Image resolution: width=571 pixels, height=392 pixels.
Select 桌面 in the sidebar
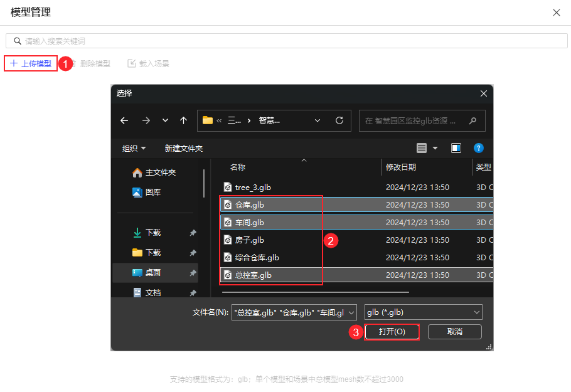click(156, 273)
